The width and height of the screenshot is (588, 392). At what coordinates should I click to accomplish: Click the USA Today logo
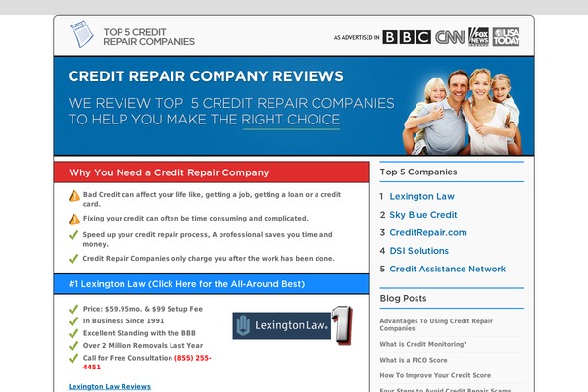pyautogui.click(x=506, y=37)
